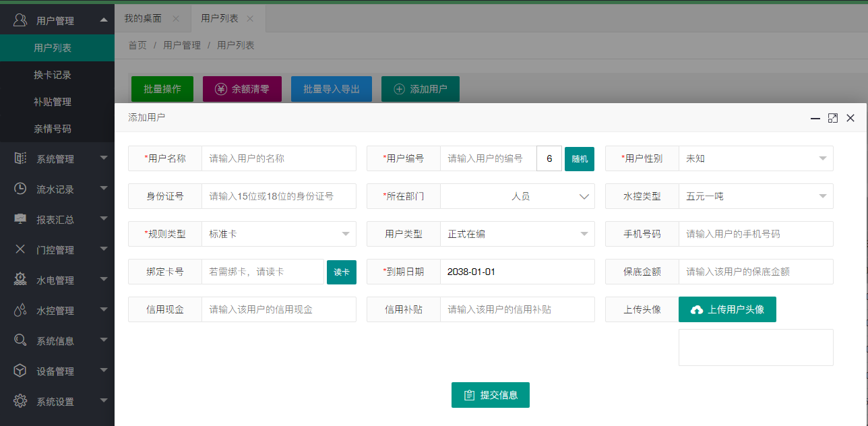Screen dimensions: 868x426
Task: Switch to the 我的桌面 tab
Action: 143,18
